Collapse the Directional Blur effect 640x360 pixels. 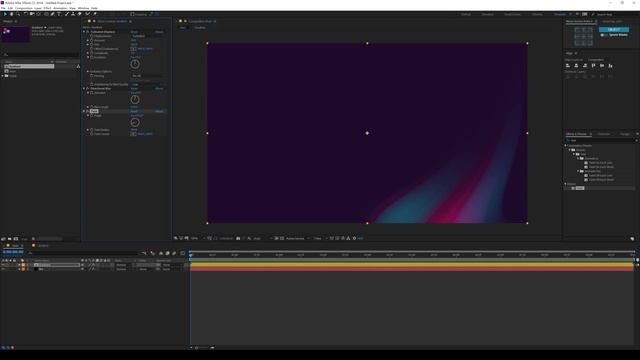point(84,89)
